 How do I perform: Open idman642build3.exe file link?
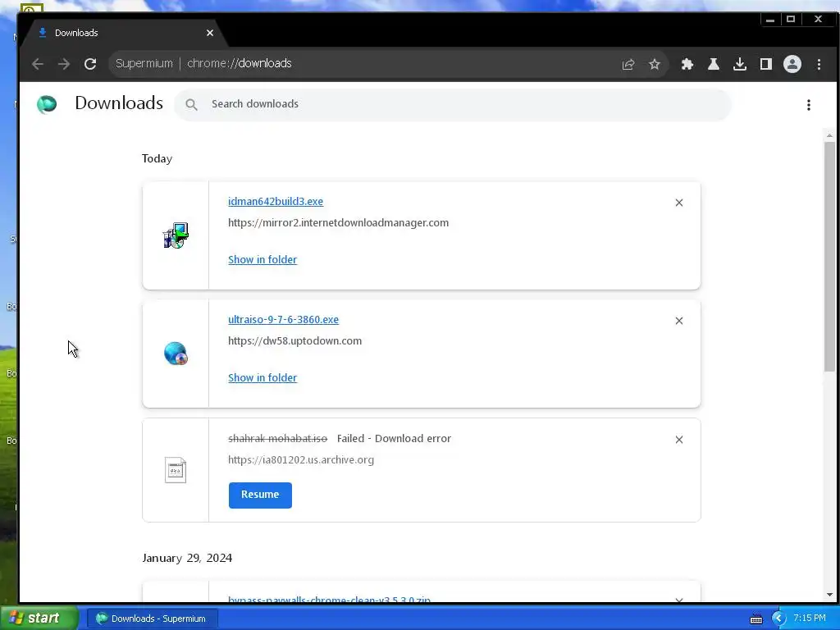coord(276,202)
